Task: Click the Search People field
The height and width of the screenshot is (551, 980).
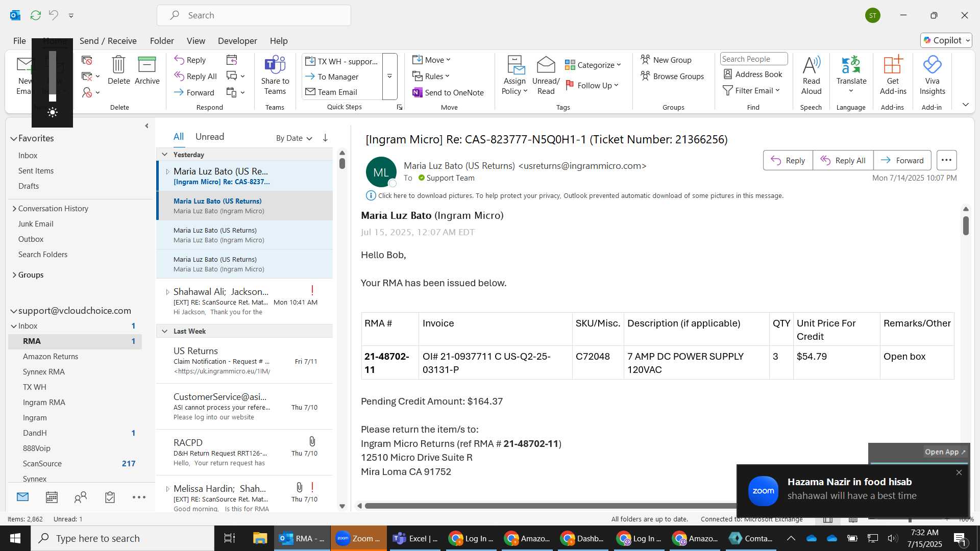Action: [753, 59]
